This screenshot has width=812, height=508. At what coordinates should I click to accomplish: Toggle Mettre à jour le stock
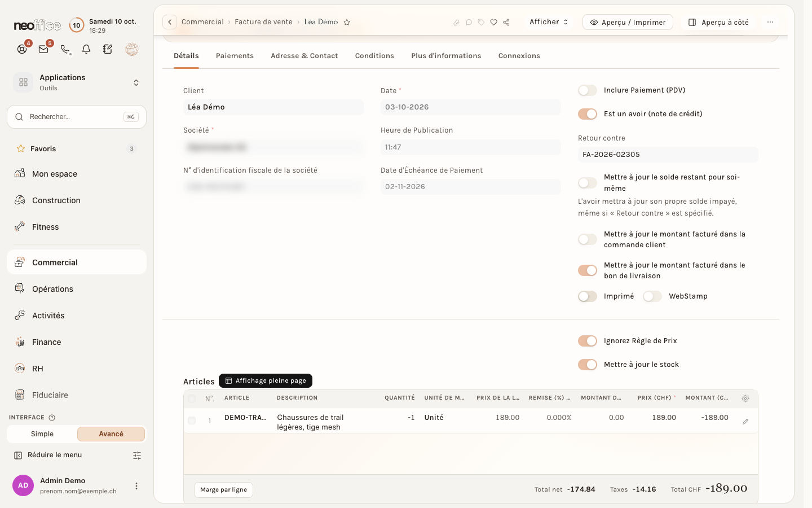click(x=588, y=365)
